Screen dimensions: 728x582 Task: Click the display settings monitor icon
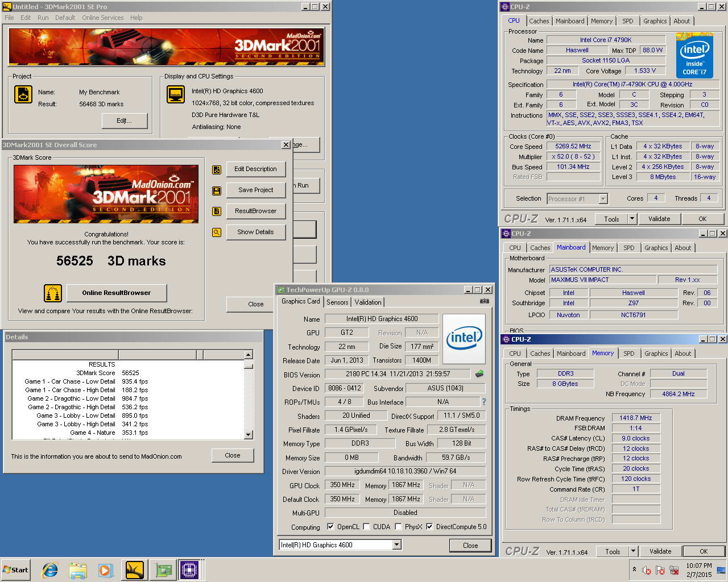tap(176, 94)
